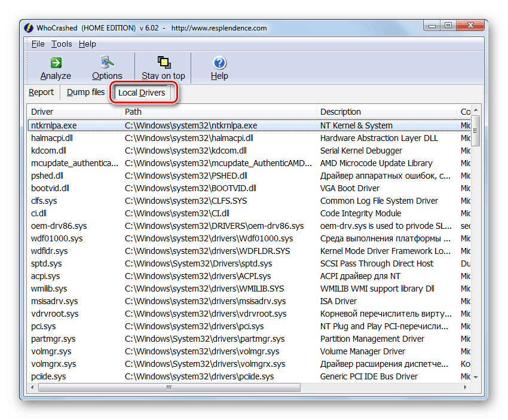This screenshot has height=420, width=508.
Task: Click the Code Integrity Module description
Action: 360,214
